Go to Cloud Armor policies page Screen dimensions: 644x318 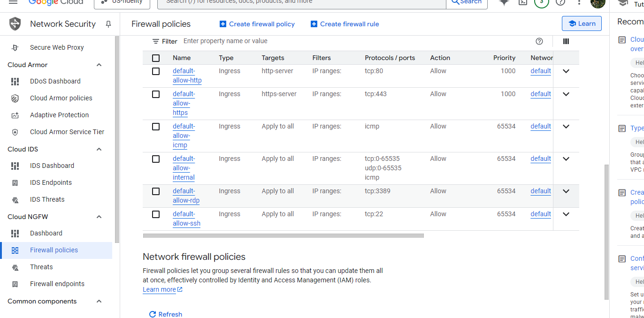coord(61,98)
